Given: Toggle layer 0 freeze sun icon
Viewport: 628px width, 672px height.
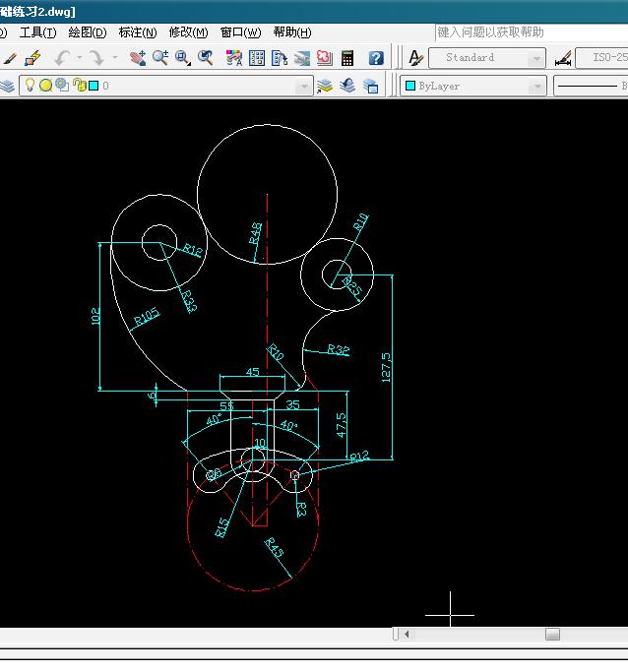Looking at the screenshot, I should click(x=46, y=86).
